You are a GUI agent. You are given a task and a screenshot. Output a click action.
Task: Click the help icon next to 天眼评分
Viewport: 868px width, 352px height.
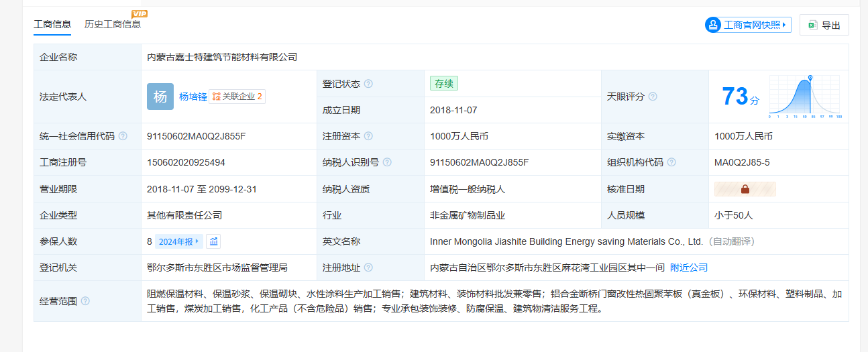pos(653,97)
